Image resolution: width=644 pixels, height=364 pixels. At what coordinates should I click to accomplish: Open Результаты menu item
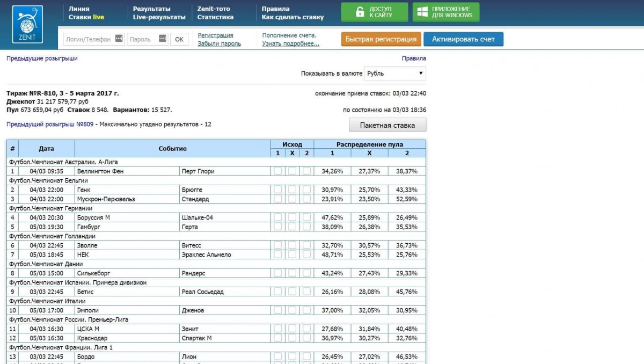pyautogui.click(x=152, y=9)
